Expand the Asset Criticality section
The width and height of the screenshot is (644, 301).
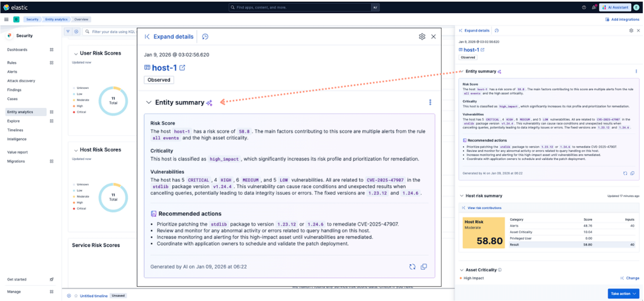(x=462, y=270)
